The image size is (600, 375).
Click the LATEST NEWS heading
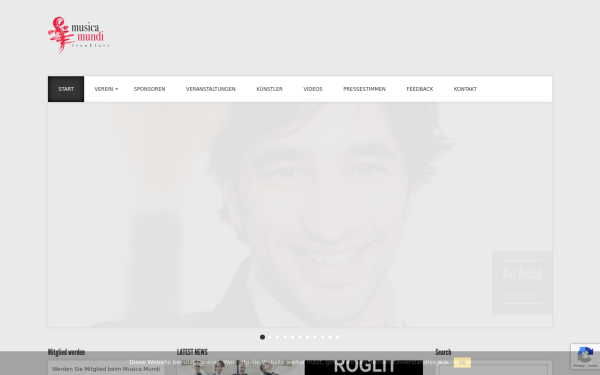192,352
